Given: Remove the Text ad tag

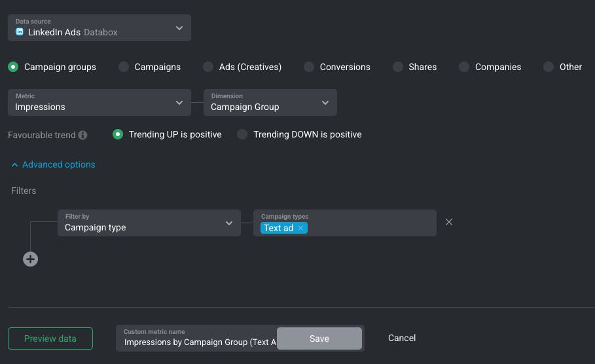Looking at the screenshot, I should coord(300,228).
